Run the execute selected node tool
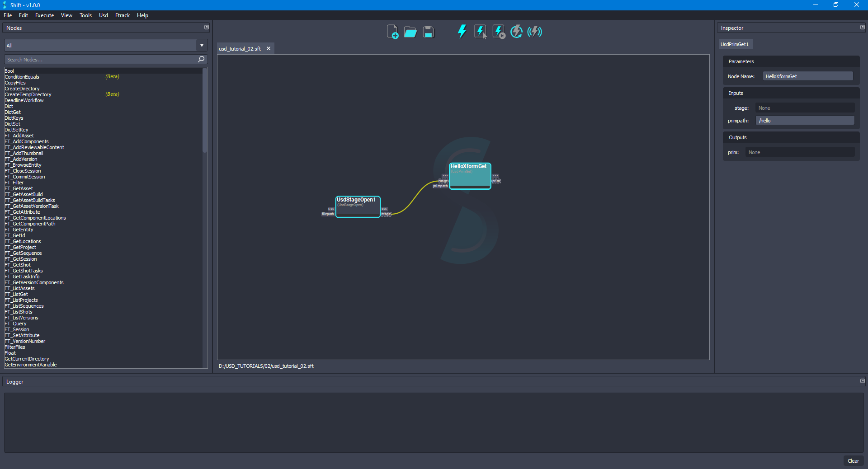The height and width of the screenshot is (469, 868). [x=480, y=32]
